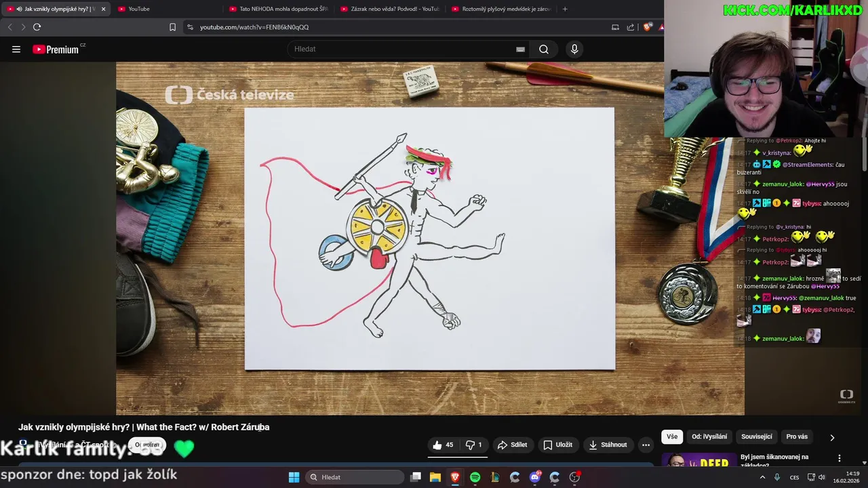868x488 pixels.
Task: Open the Byl jsem šikanovanej recommended video thumbnail
Action: tap(699, 461)
